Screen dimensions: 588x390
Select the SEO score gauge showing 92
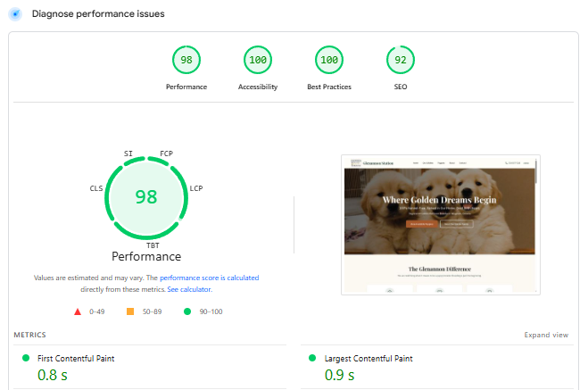401,60
